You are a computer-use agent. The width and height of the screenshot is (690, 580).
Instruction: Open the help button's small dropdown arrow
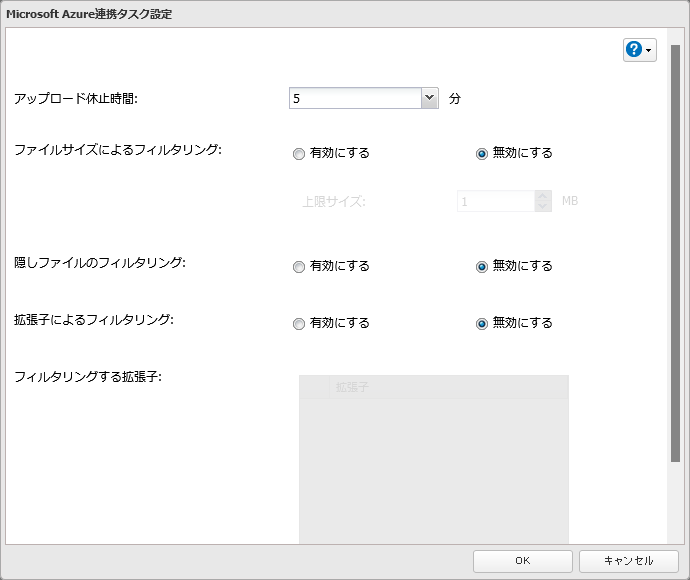[x=649, y=50]
